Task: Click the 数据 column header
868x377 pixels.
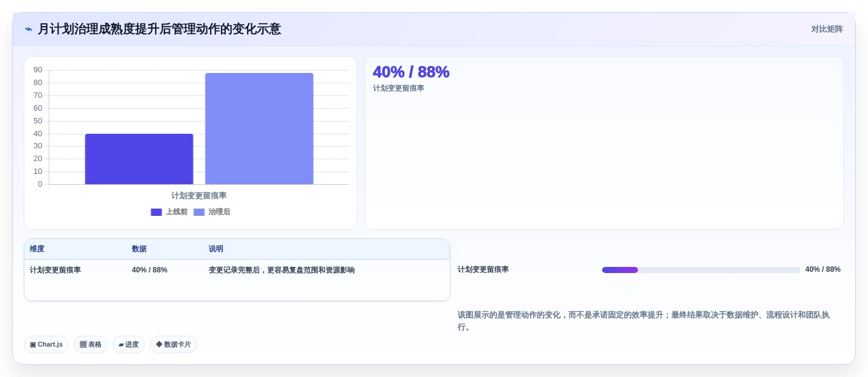Action: pyautogui.click(x=139, y=249)
